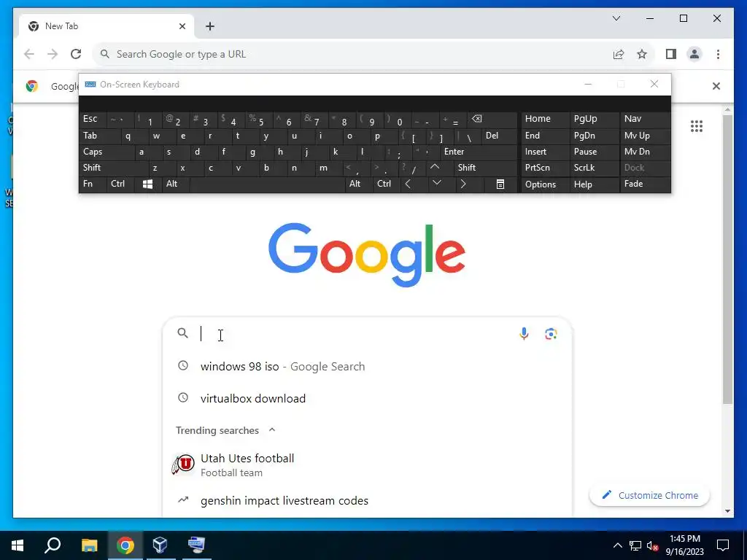The image size is (747, 560).
Task: Open a new tab with plus button
Action: point(210,26)
